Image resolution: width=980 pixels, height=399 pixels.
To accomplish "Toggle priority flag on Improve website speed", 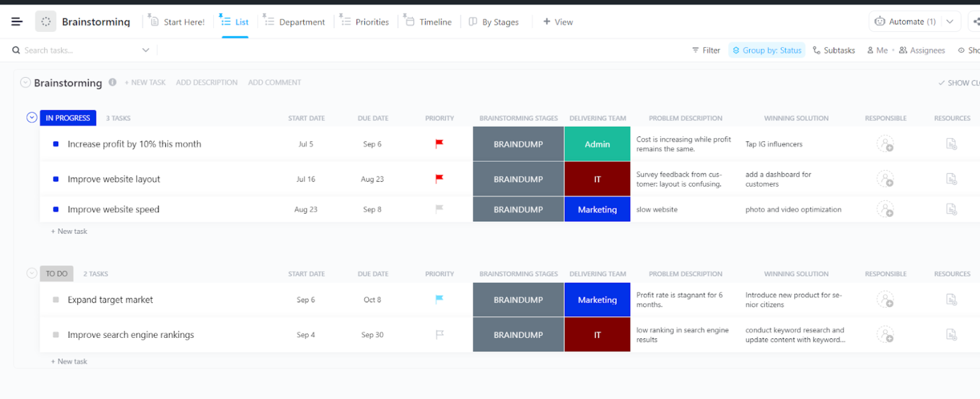I will pyautogui.click(x=439, y=209).
